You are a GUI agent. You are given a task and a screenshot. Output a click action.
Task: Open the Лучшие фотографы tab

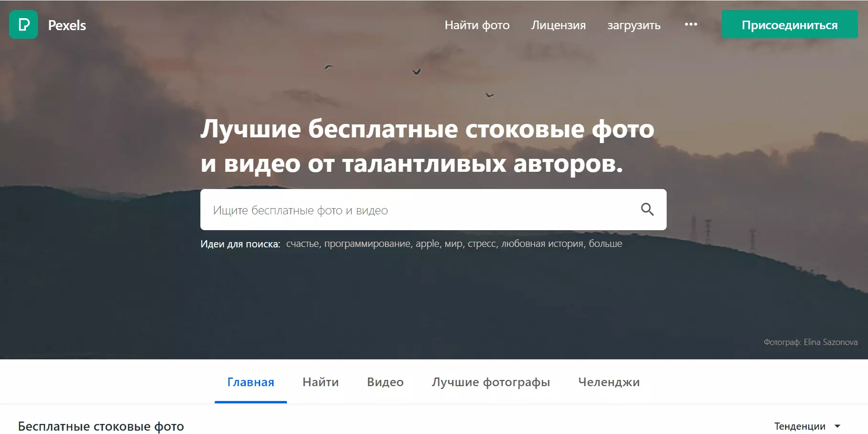491,382
